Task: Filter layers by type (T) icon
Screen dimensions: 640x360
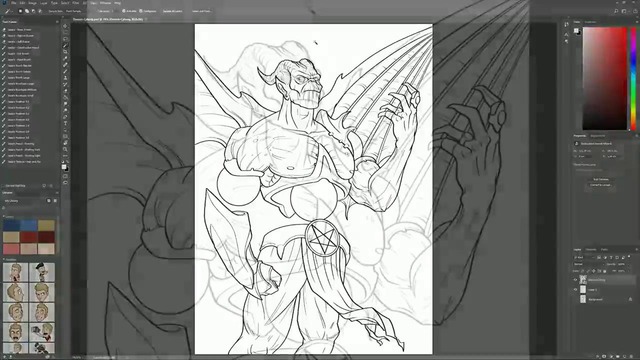Action: click(611, 258)
